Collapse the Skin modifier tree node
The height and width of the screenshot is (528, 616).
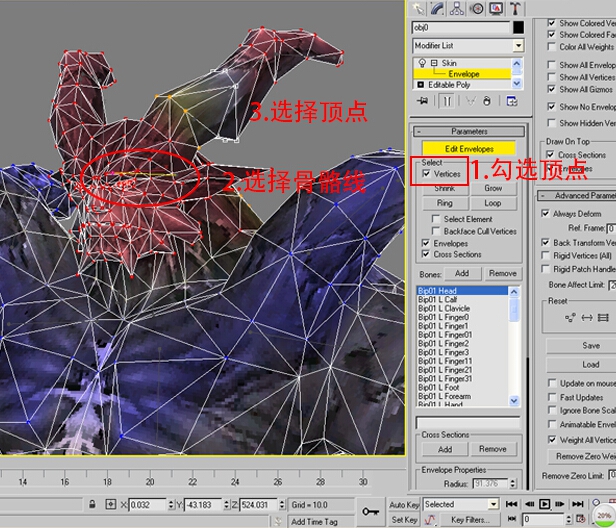434,63
